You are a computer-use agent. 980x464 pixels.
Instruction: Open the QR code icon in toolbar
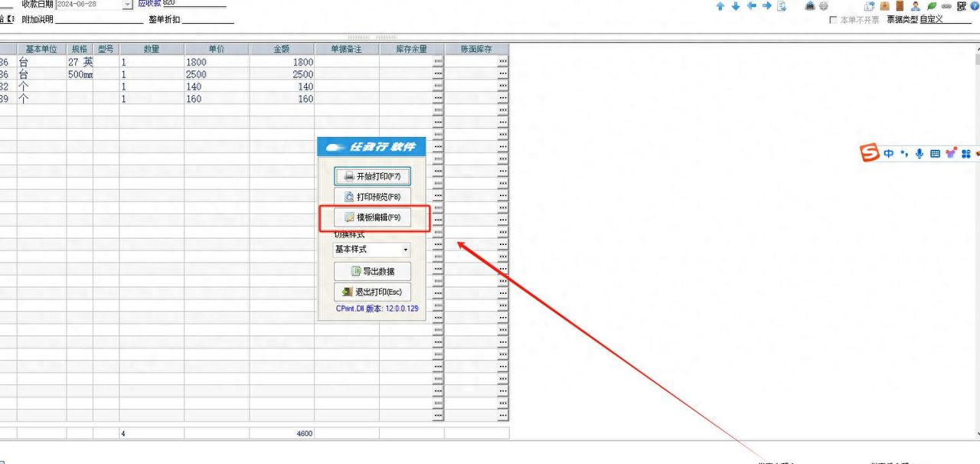click(x=961, y=6)
